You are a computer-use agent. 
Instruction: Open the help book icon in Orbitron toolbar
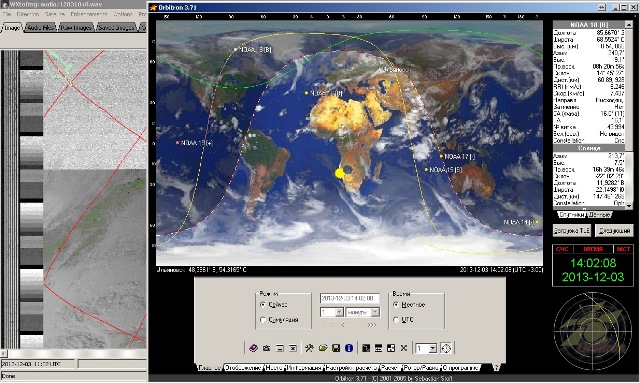tap(253, 348)
